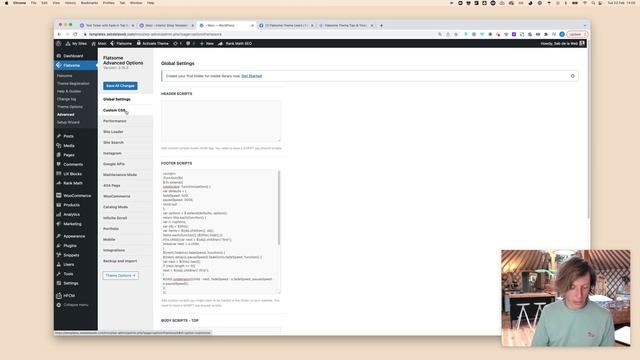The height and width of the screenshot is (360, 640).
Task: Switch to 404 Page section
Action: [x=125, y=185]
